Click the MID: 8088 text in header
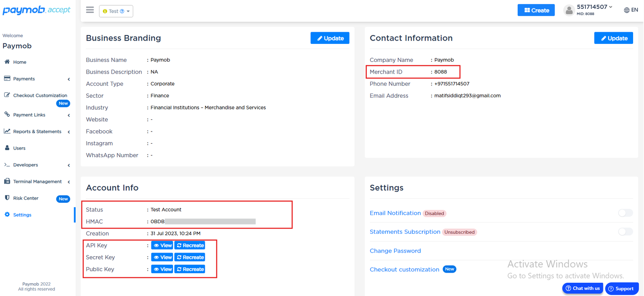 pos(585,14)
